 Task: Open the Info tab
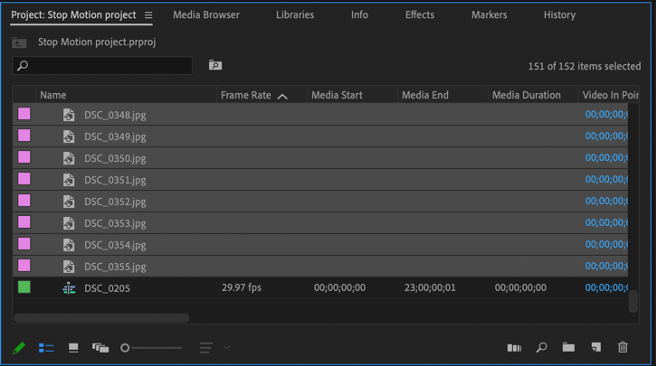coord(359,15)
